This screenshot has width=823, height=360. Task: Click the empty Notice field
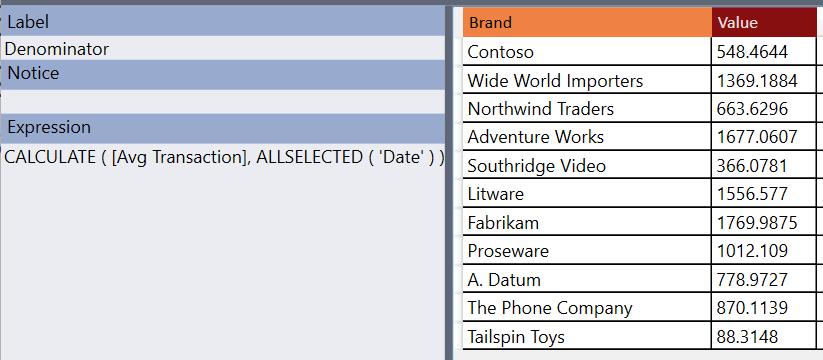coord(223,101)
